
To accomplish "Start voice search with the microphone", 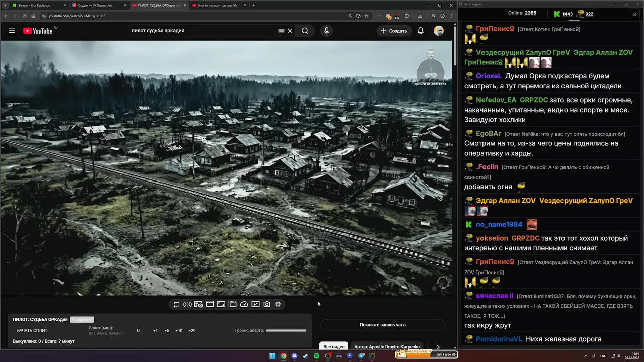I will 327,31.
